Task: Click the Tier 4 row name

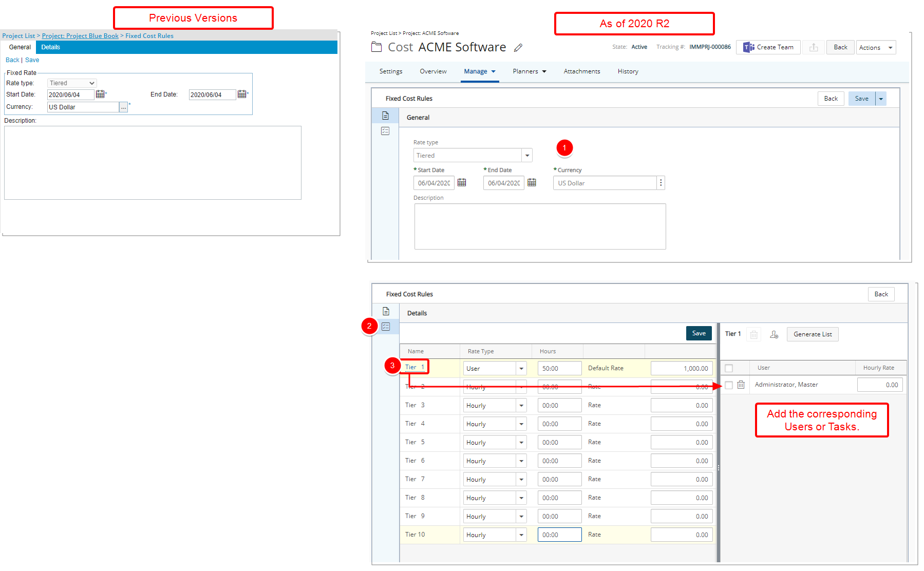Action: 415,424
